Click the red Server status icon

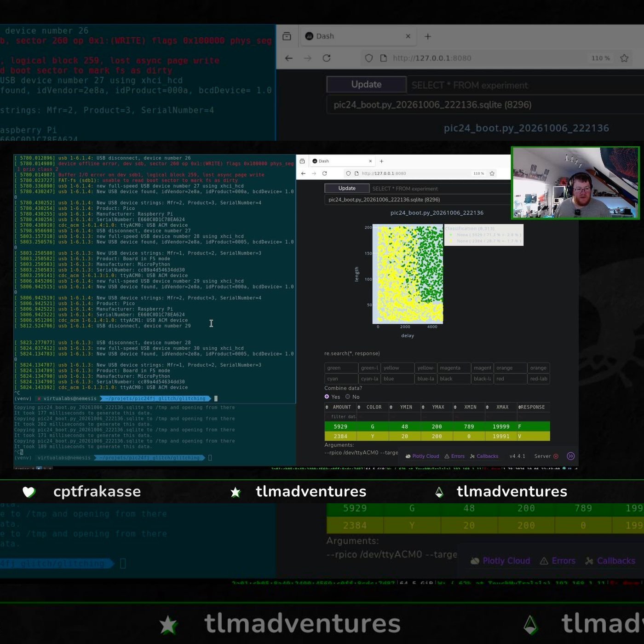tap(556, 456)
